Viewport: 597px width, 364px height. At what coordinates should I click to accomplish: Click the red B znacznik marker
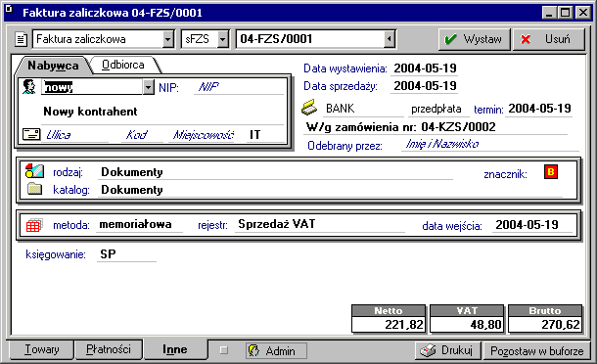click(551, 172)
